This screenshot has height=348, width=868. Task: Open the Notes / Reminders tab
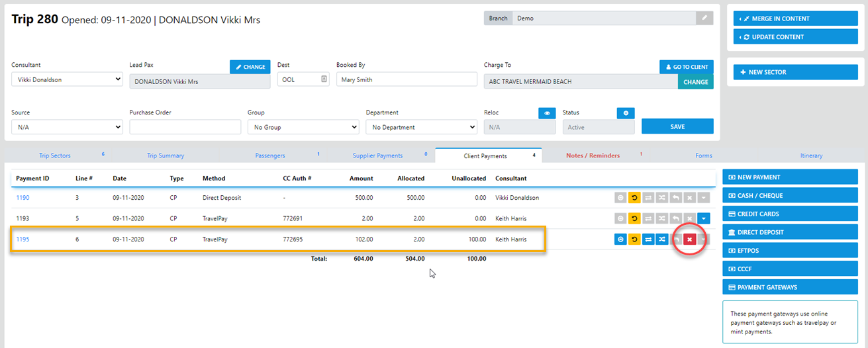(593, 156)
